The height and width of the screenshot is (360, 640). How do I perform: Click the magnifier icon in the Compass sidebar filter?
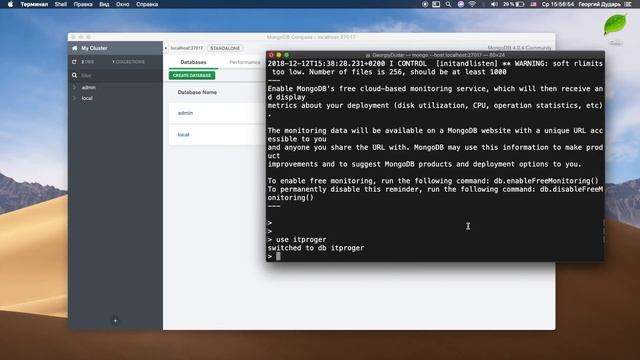pos(74,76)
